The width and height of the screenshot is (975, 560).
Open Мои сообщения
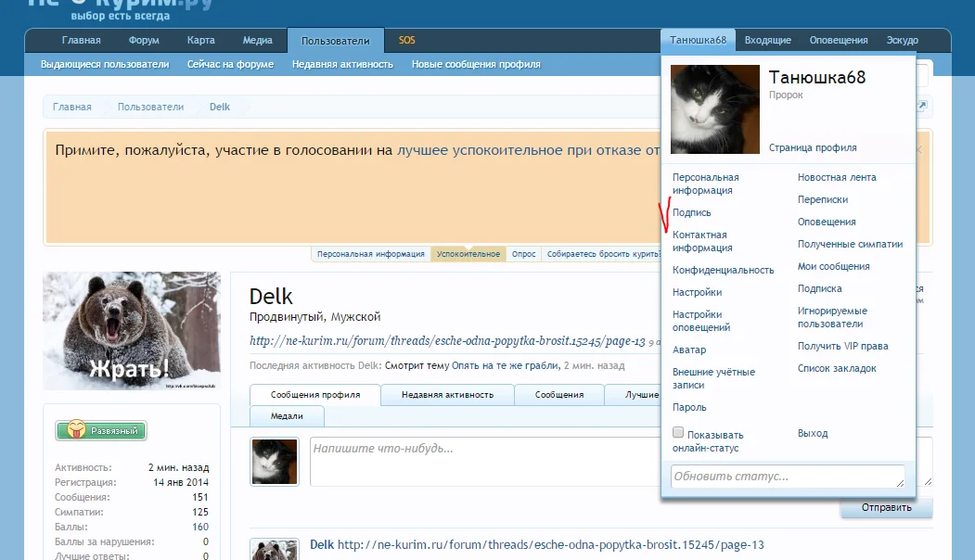833,267
